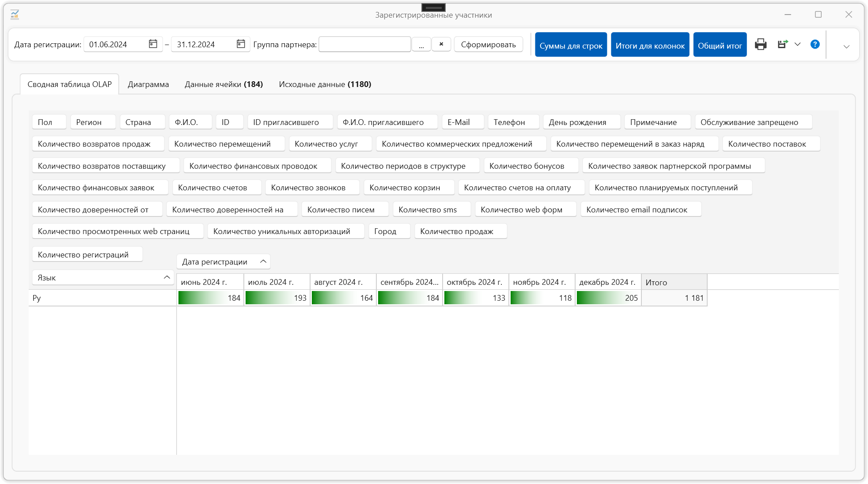This screenshot has height=484, width=868.
Task: Click the export data icon
Action: click(782, 44)
